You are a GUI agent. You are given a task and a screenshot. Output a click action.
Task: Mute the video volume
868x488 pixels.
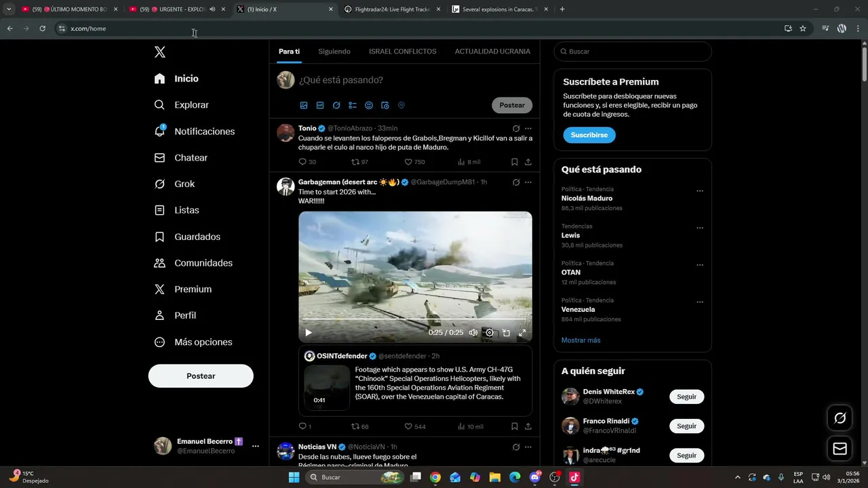point(473,333)
